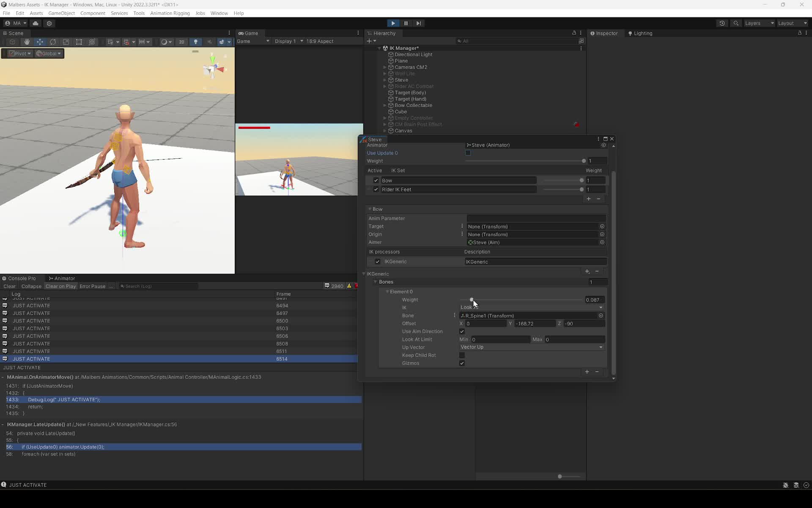Toggle the Use Aim Direction checkbox
This screenshot has width=812, height=508.
461,331
